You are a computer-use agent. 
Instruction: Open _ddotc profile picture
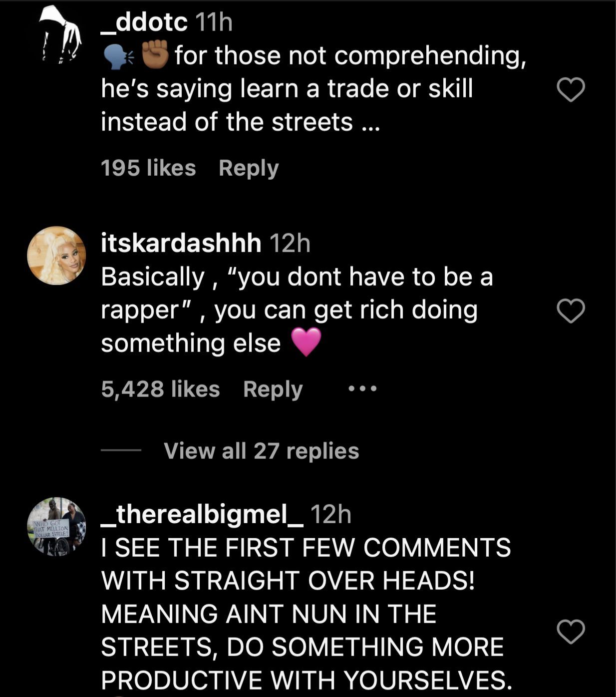[60, 35]
